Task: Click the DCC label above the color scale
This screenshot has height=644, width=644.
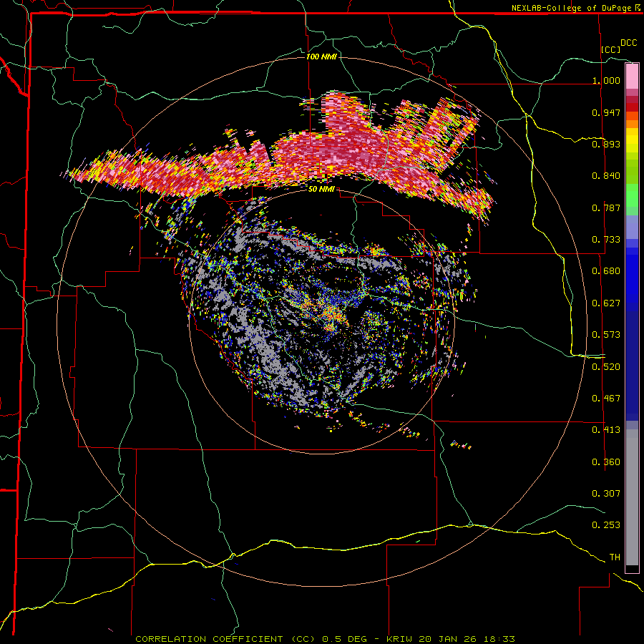Action: click(x=628, y=43)
